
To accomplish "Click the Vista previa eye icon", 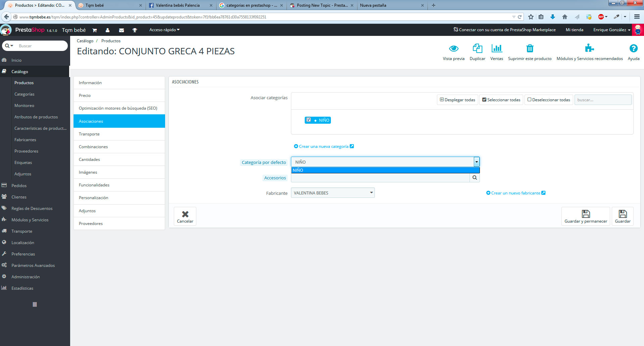I will (x=454, y=49).
